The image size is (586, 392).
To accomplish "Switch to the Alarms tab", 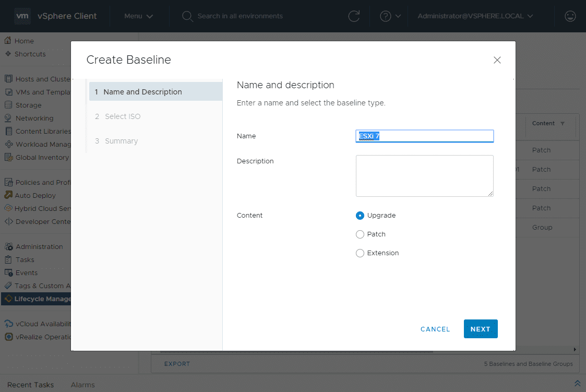I will [83, 385].
